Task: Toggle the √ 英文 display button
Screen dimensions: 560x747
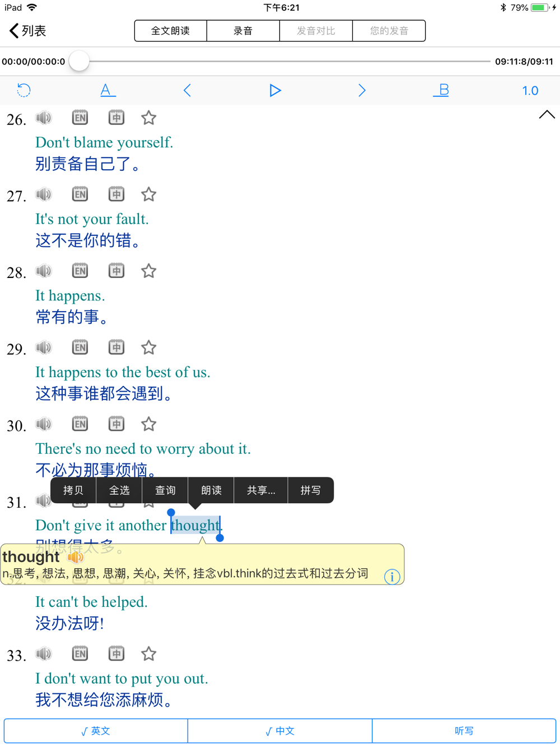Action: [x=96, y=731]
